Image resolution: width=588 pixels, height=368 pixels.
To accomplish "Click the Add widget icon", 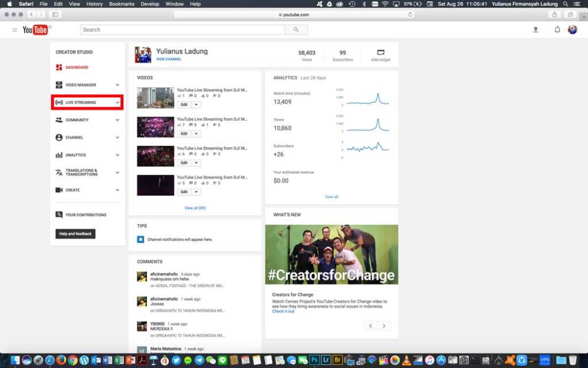I will [x=380, y=52].
